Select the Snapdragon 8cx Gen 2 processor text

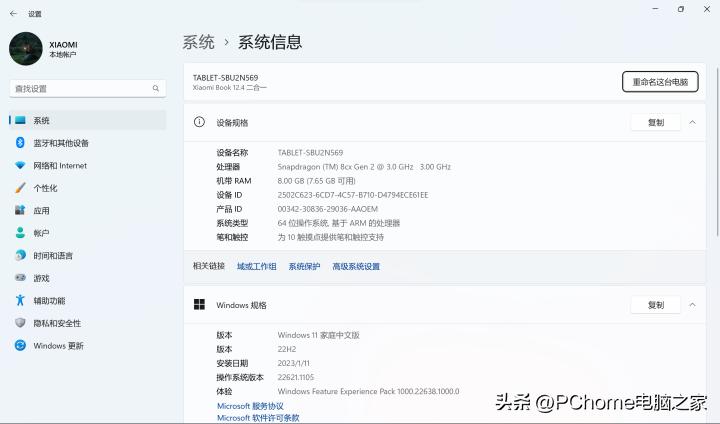[x=364, y=167]
